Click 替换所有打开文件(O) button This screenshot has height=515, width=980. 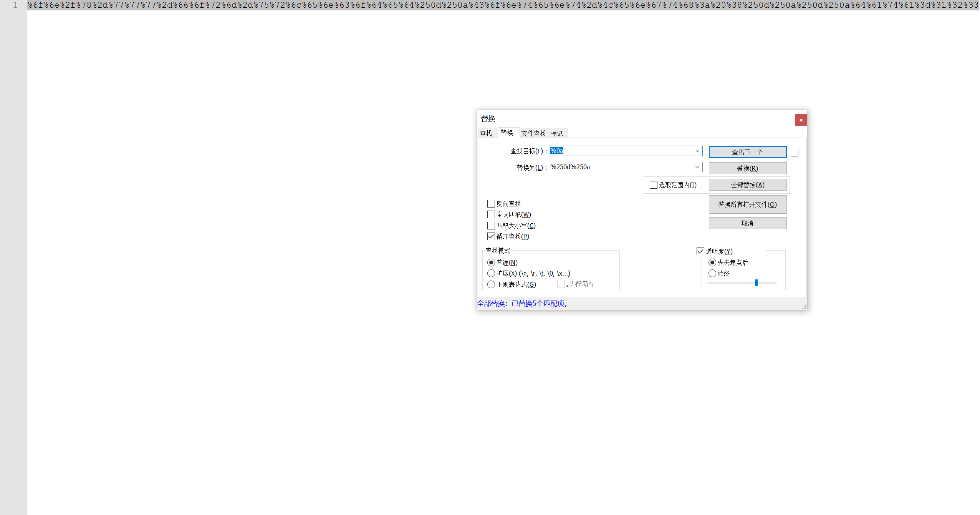pos(747,204)
